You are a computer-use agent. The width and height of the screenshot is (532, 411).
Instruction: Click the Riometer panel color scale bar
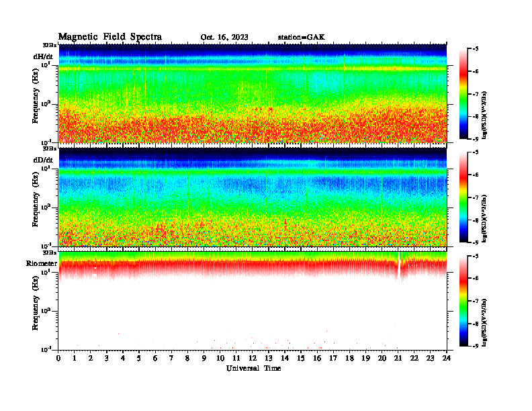(x=463, y=301)
